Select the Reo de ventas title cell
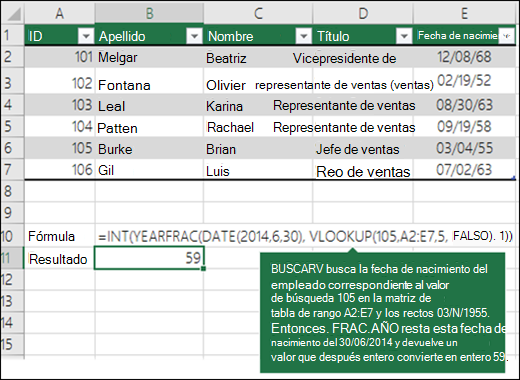This screenshot has width=520, height=380. (363, 169)
